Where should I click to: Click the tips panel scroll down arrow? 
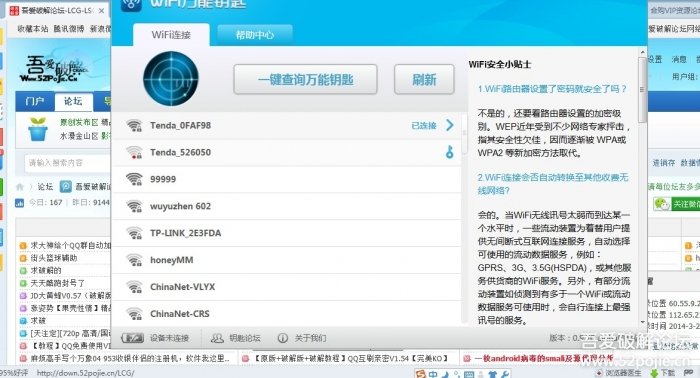(x=642, y=322)
